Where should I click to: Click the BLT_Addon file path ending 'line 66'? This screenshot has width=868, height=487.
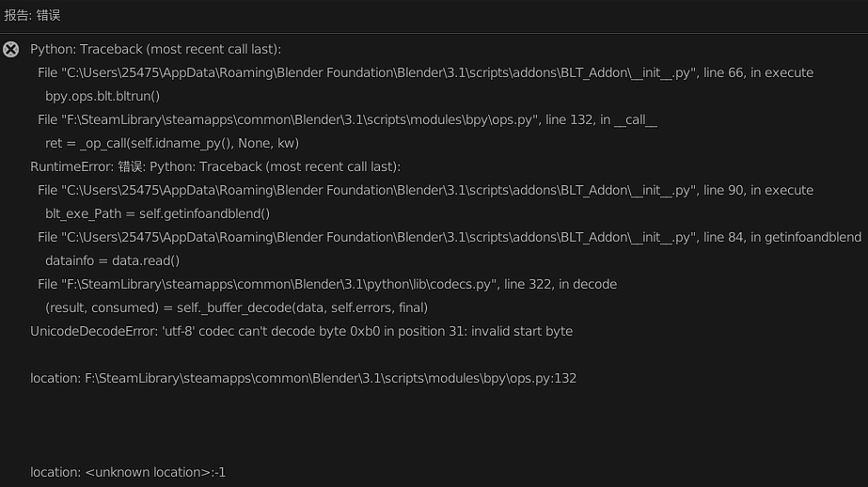pyautogui.click(x=425, y=73)
